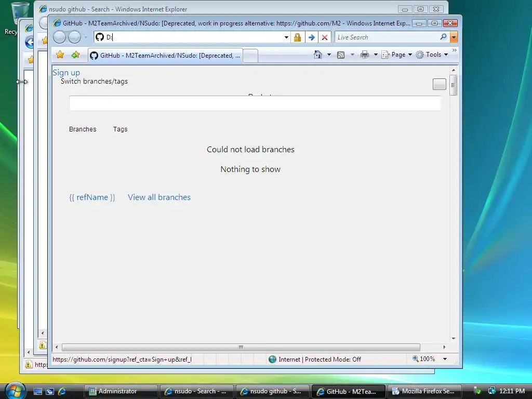Viewport: 532px width, 399px height.
Task: Click Switch between windows quick launch icon
Action: [50, 391]
